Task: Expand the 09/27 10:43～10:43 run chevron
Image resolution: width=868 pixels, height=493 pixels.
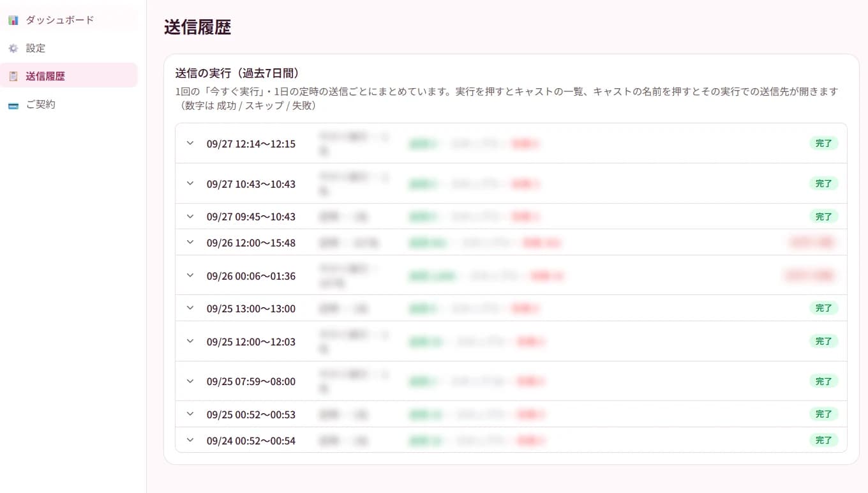Action: pyautogui.click(x=190, y=183)
